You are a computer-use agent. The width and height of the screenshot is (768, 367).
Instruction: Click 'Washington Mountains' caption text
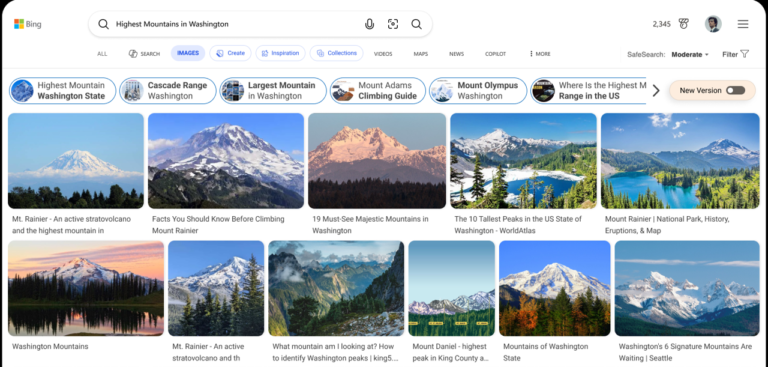click(x=50, y=346)
